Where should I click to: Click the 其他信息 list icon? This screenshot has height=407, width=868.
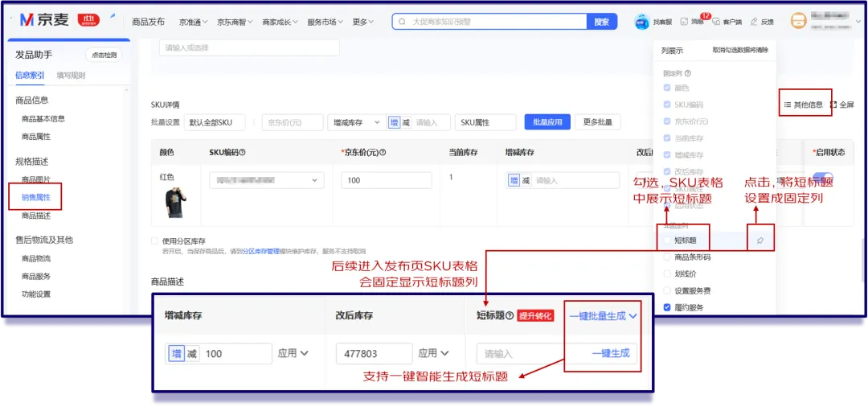(787, 104)
